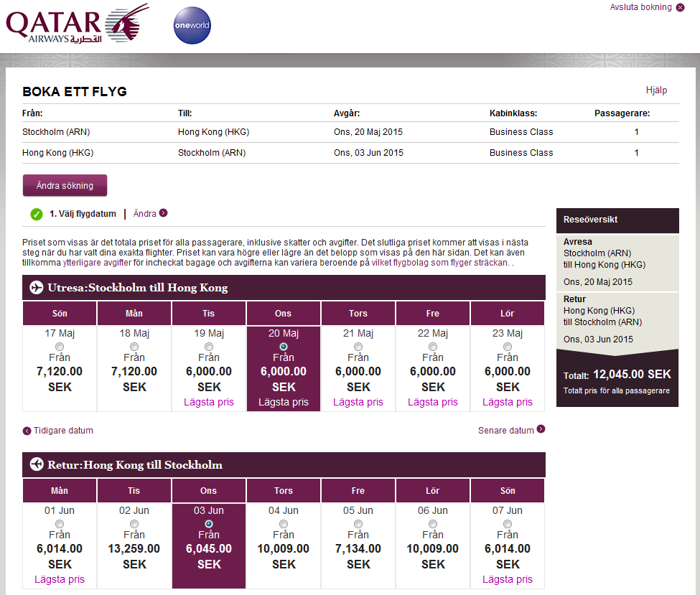Choose return radio button for 05 Jun
This screenshot has width=700, height=595.
coord(358,524)
